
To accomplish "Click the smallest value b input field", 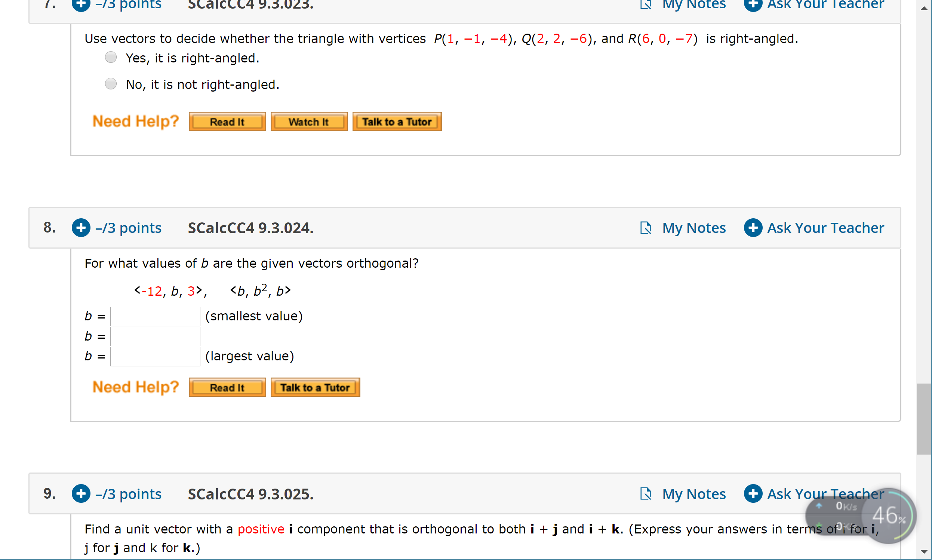I will click(155, 316).
